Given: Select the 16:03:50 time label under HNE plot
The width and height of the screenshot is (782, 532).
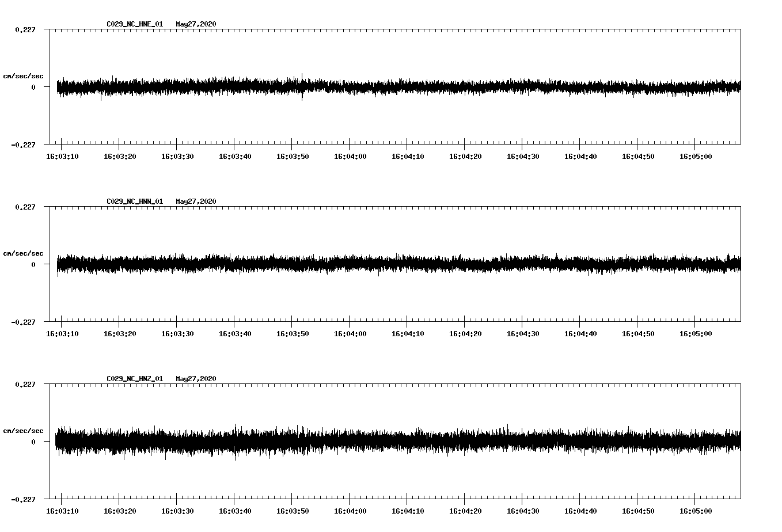Looking at the screenshot, I should click(293, 156).
